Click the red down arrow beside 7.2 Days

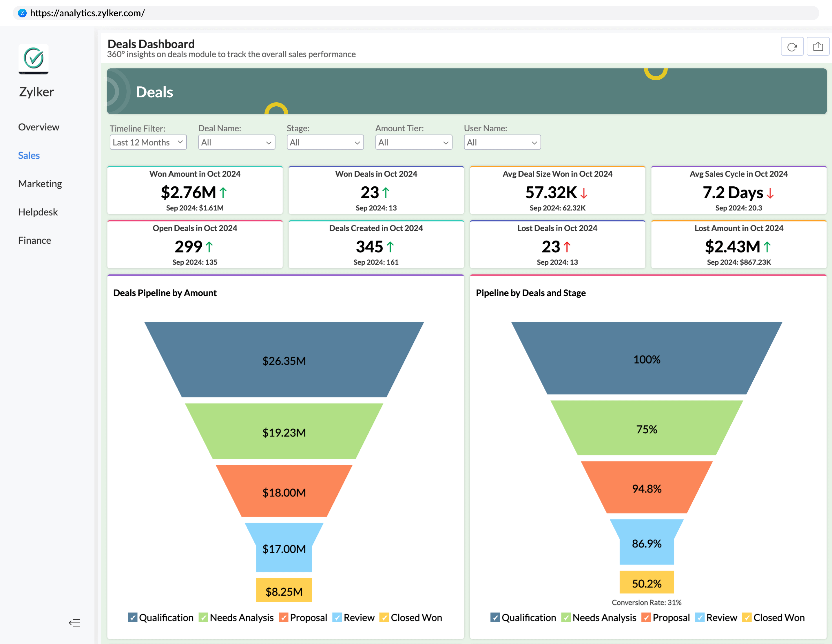[770, 193]
